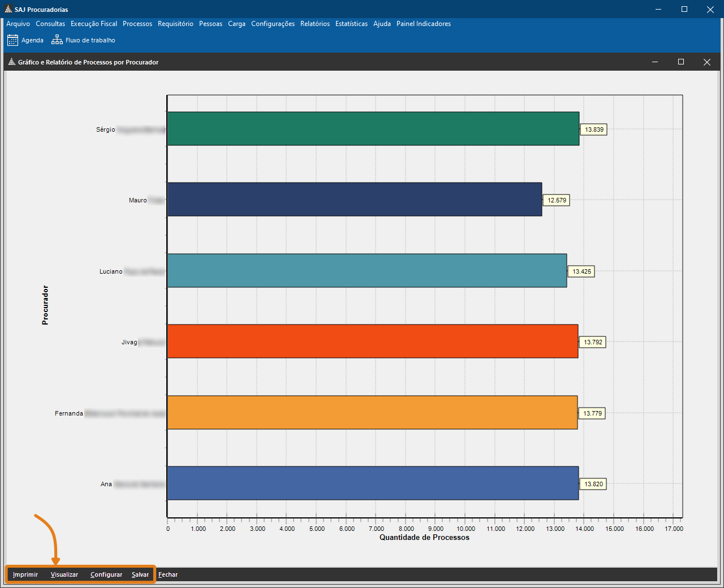
Task: Open the Arquivo menu
Action: click(18, 24)
